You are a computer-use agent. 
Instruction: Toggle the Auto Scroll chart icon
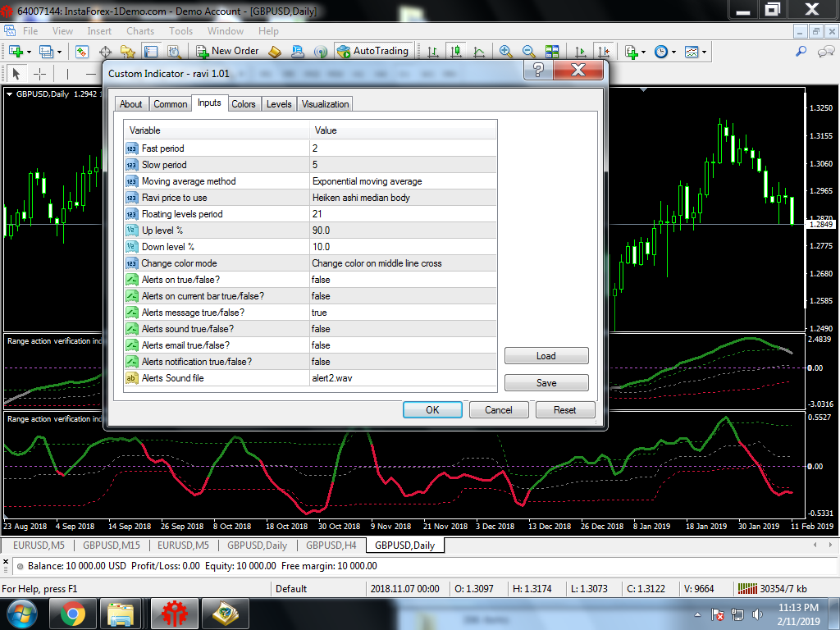point(580,52)
